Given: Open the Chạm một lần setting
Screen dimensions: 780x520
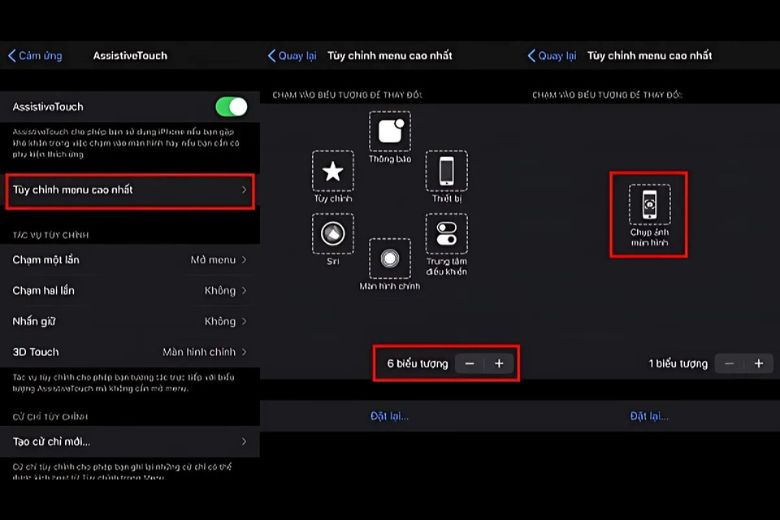Looking at the screenshot, I should [130, 260].
